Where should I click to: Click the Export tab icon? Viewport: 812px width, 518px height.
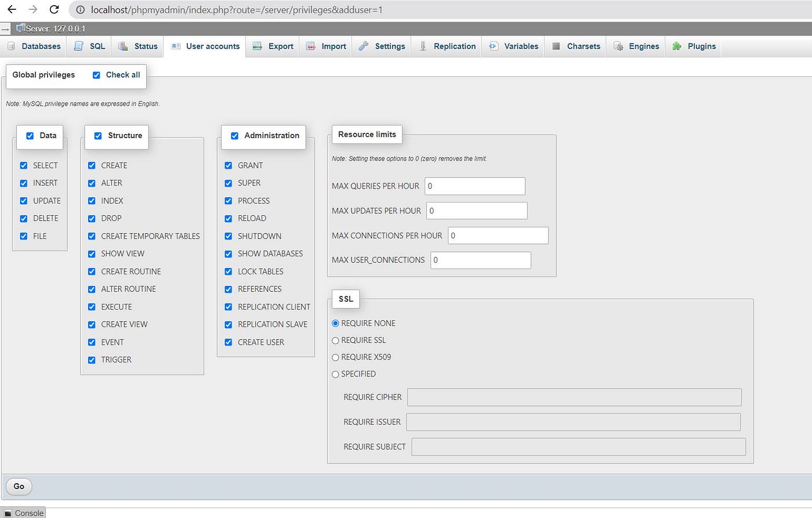pos(258,46)
